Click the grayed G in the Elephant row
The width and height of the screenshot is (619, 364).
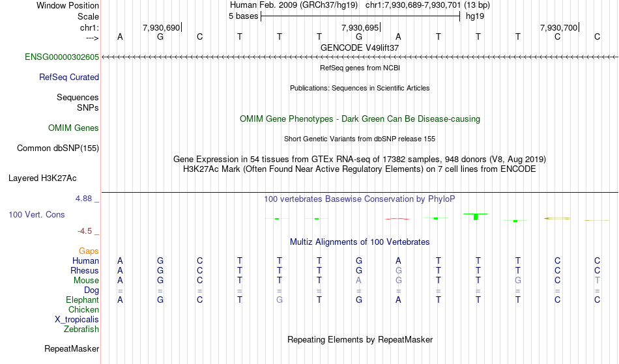click(x=279, y=300)
